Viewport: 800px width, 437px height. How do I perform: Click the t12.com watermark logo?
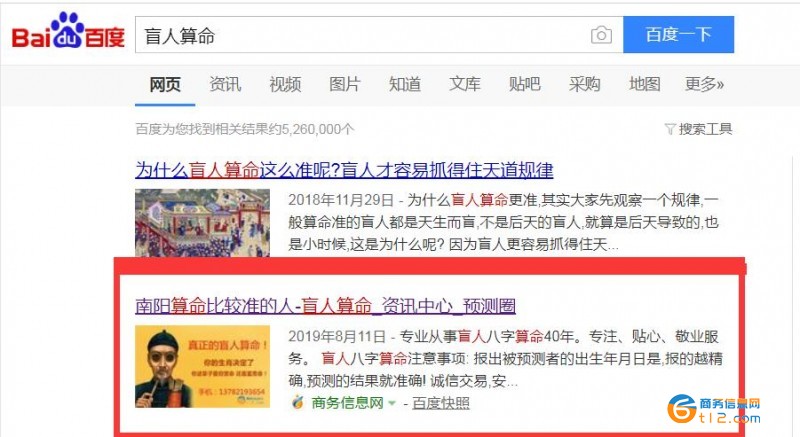click(x=713, y=409)
